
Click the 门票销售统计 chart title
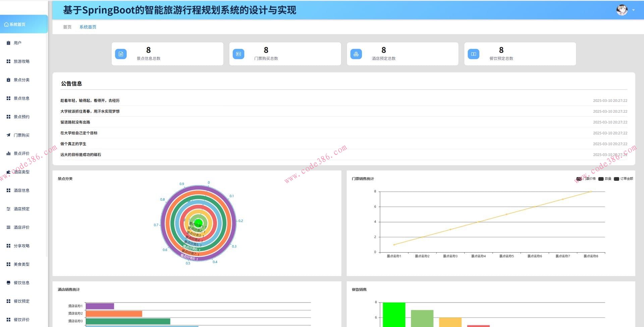[x=363, y=179]
